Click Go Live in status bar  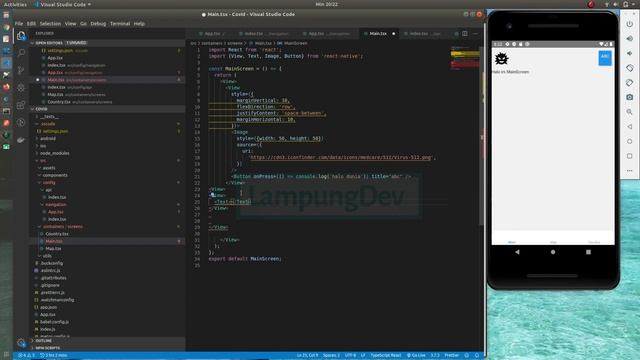(x=416, y=356)
